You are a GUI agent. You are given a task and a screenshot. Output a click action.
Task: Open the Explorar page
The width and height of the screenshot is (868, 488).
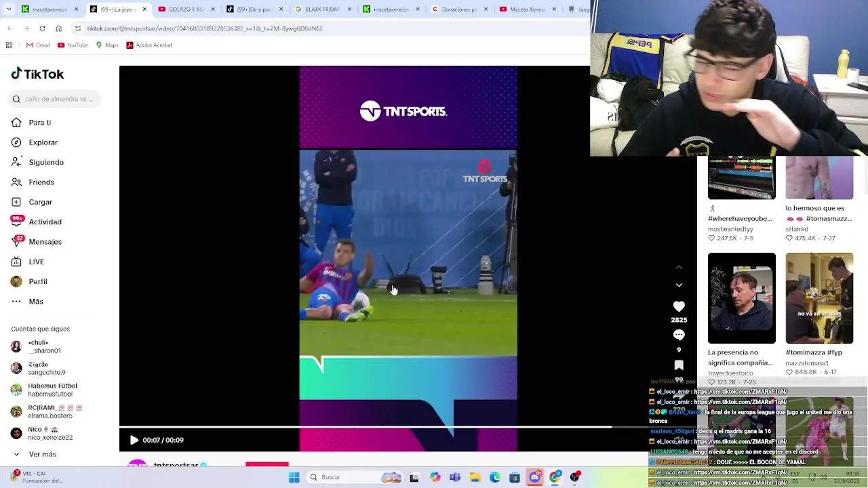[35, 142]
